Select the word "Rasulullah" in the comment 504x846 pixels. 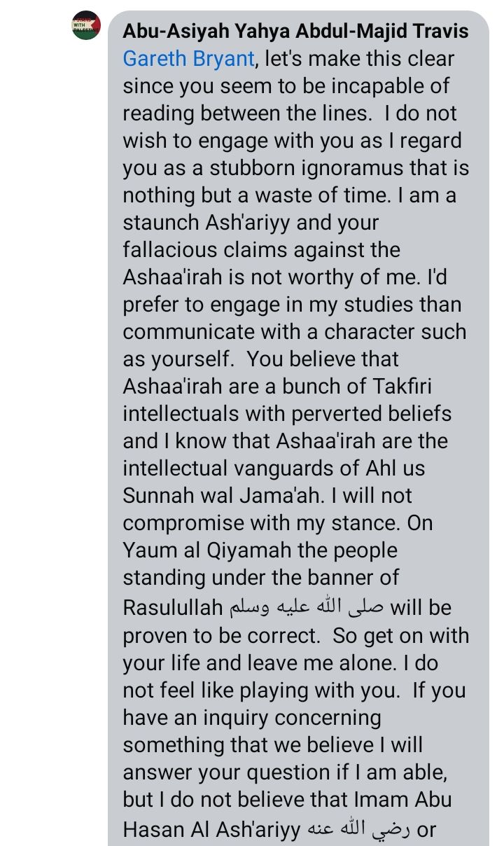click(x=173, y=607)
